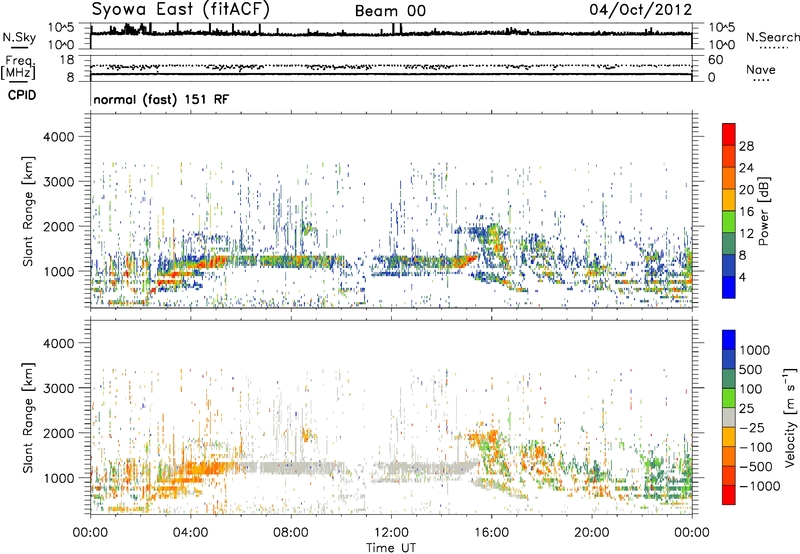Select the "24" power colorbar label
Screen dimensions: 800x554
click(x=746, y=168)
